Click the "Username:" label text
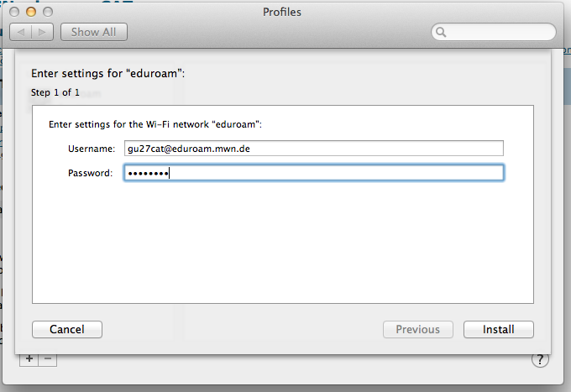571x392 pixels. pos(91,149)
